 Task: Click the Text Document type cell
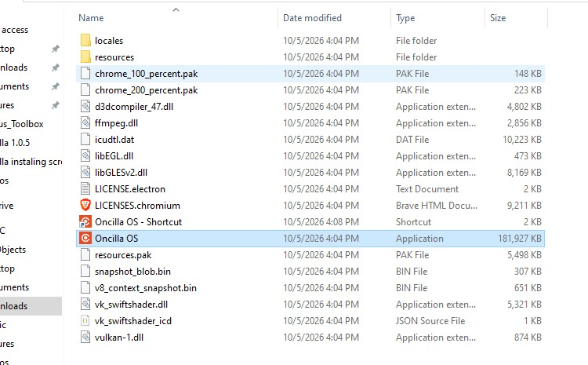tap(427, 189)
